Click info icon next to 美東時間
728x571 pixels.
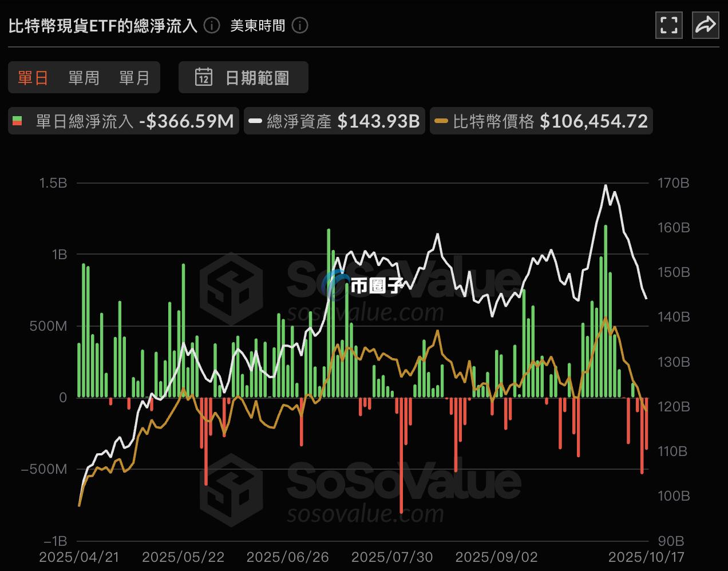tap(300, 26)
